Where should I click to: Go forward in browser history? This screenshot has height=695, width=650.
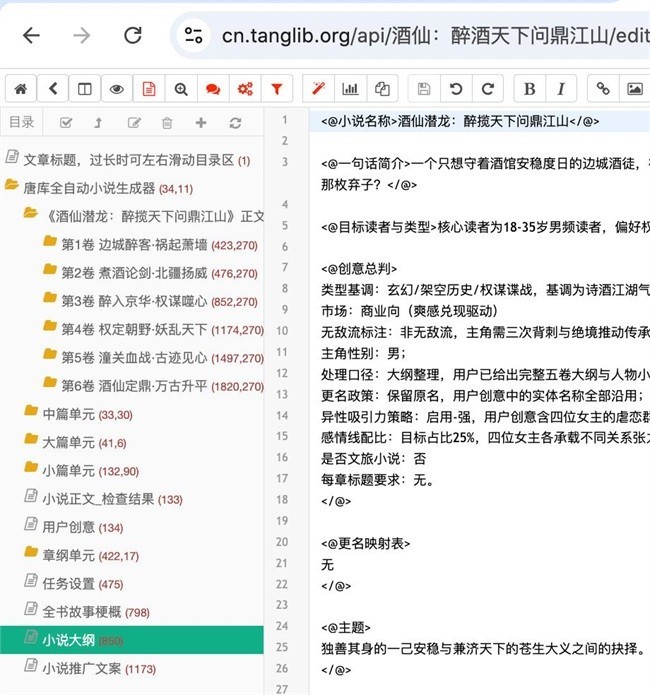coord(82,35)
